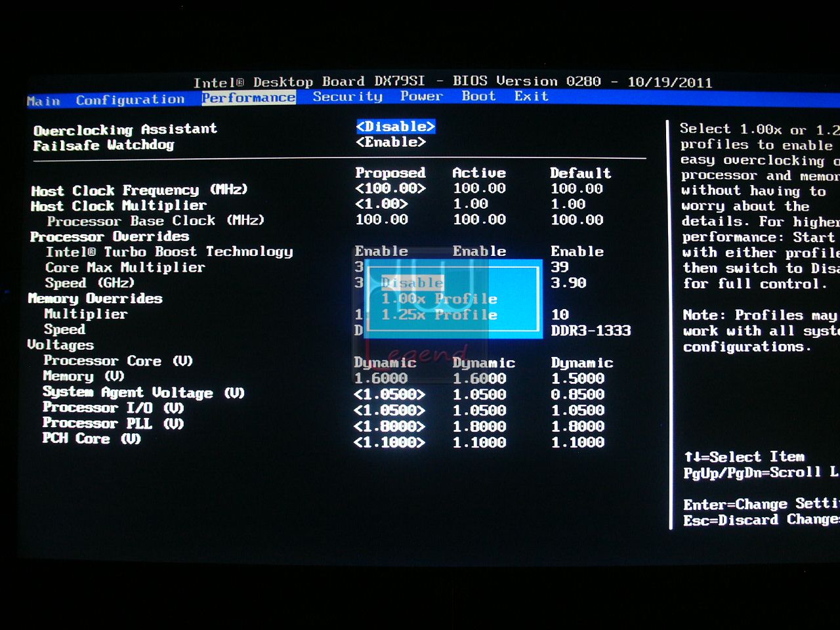Click Enter=Change Settings help hint
The image size is (840, 630).
[761, 504]
